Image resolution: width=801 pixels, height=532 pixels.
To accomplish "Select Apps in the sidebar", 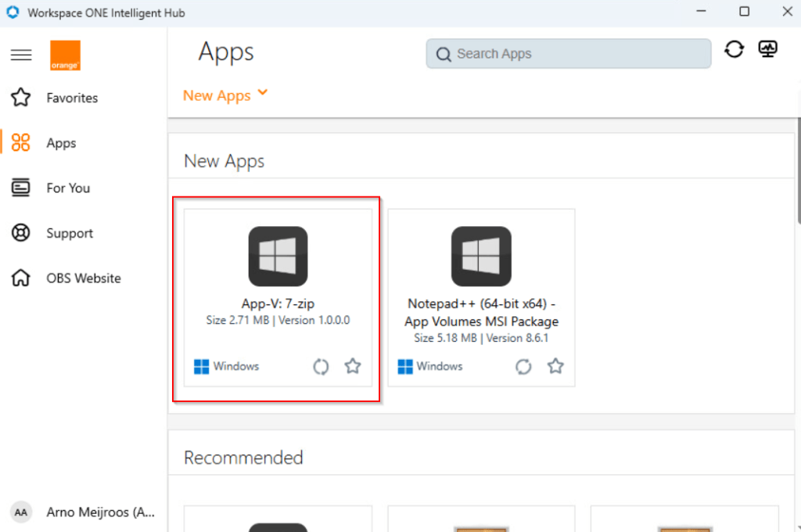I will tap(61, 143).
